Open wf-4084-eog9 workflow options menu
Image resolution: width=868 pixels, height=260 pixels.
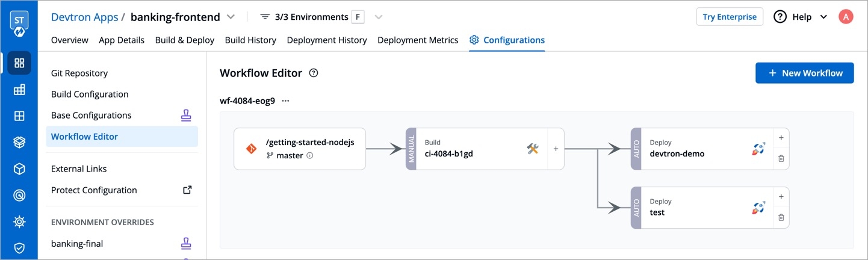click(x=285, y=101)
